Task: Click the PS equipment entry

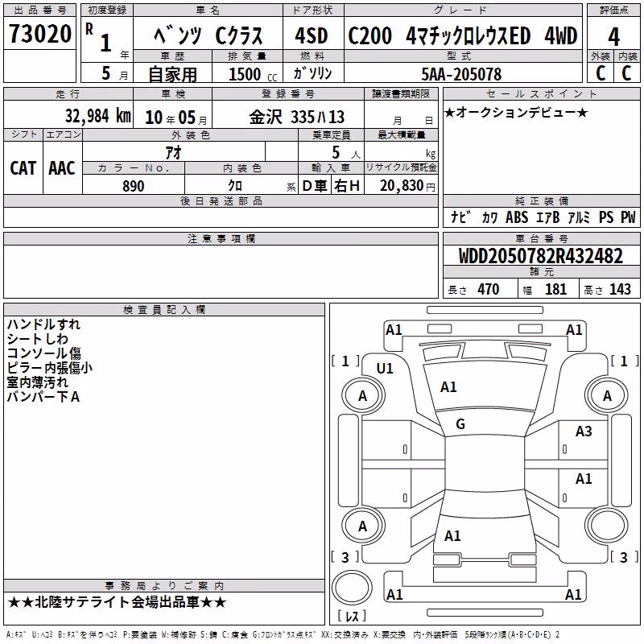Action: pyautogui.click(x=606, y=217)
